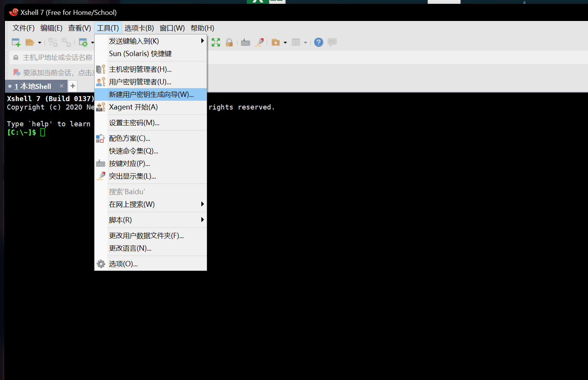Screen dimensions: 588x380
Task: Open the 文件(F) menu
Action: tap(24, 28)
